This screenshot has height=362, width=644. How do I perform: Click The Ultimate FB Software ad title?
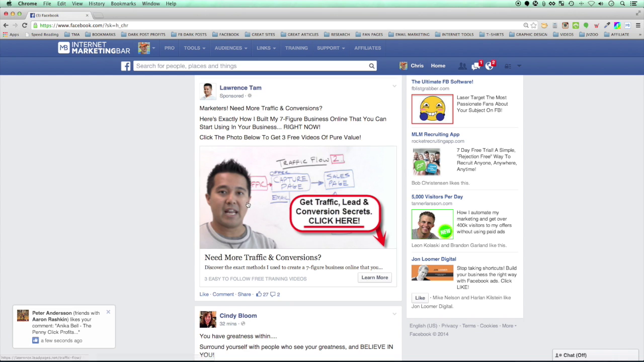(x=442, y=81)
